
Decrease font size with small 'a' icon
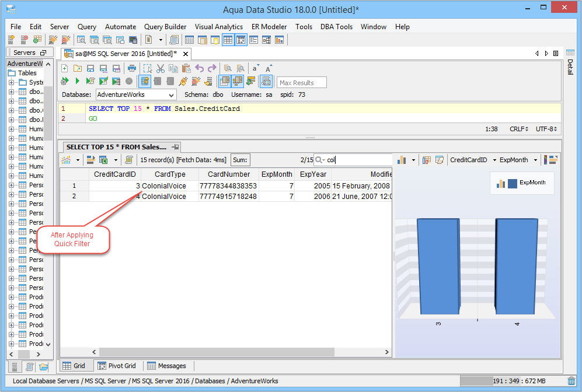pos(255,68)
